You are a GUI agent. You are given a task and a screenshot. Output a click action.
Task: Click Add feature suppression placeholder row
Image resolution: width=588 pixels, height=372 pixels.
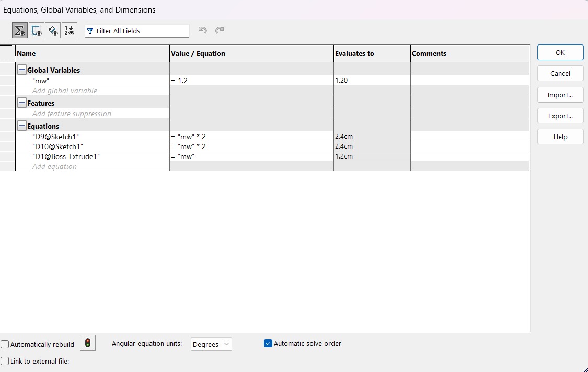(x=93, y=114)
